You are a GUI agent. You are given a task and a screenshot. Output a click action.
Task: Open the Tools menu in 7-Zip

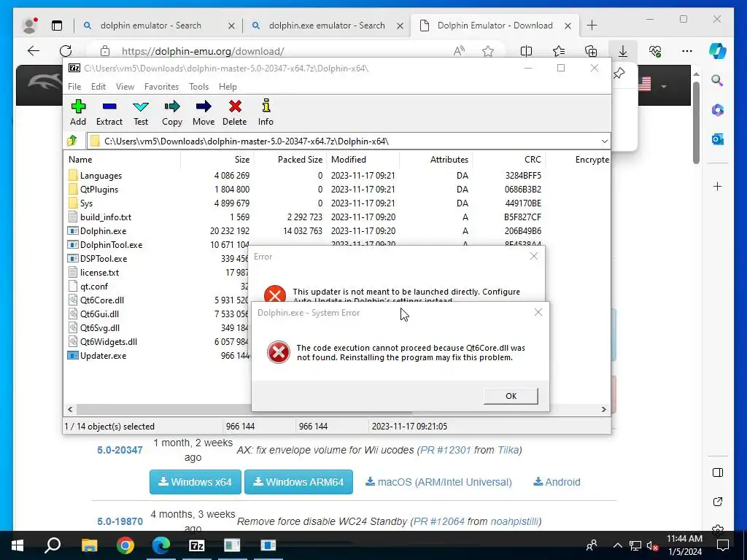coord(198,87)
